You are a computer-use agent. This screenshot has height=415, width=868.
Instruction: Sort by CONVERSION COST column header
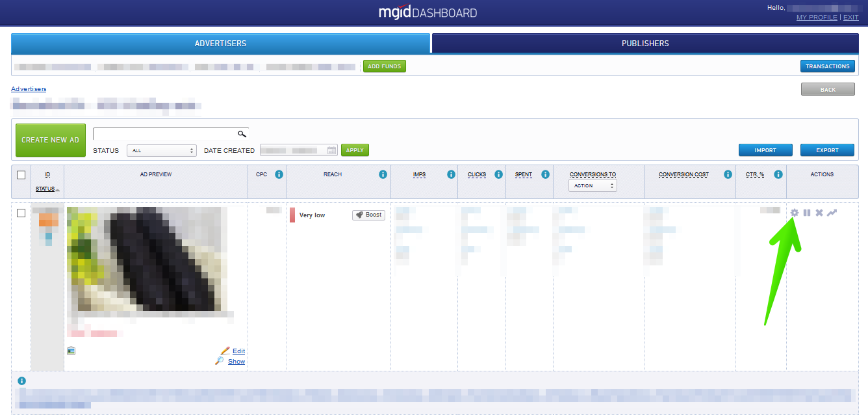coord(683,174)
